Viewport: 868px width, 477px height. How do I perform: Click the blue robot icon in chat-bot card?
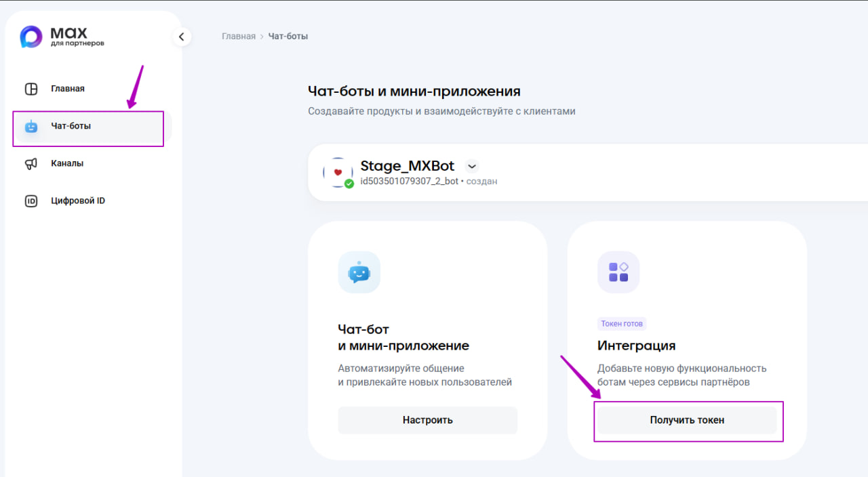(x=359, y=272)
